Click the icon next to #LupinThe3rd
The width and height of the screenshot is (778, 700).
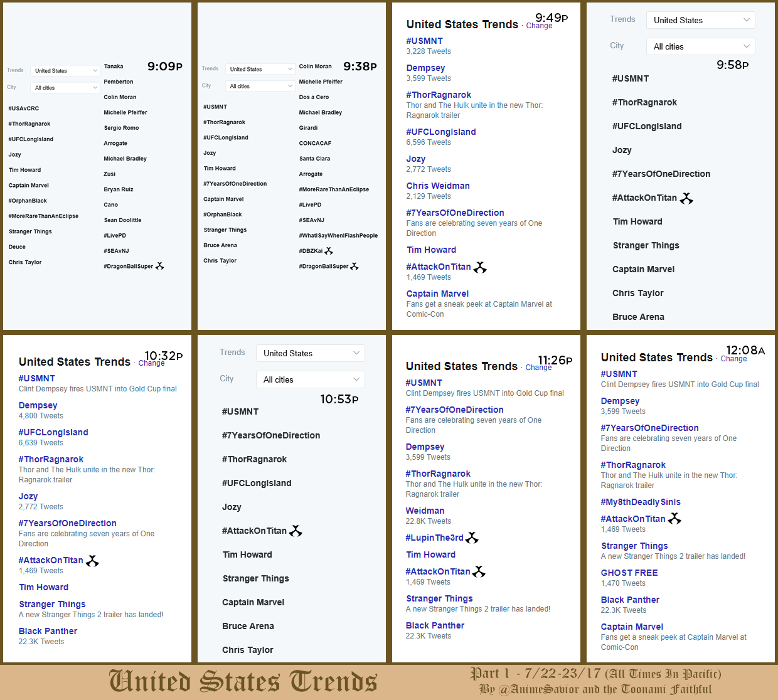(x=472, y=538)
